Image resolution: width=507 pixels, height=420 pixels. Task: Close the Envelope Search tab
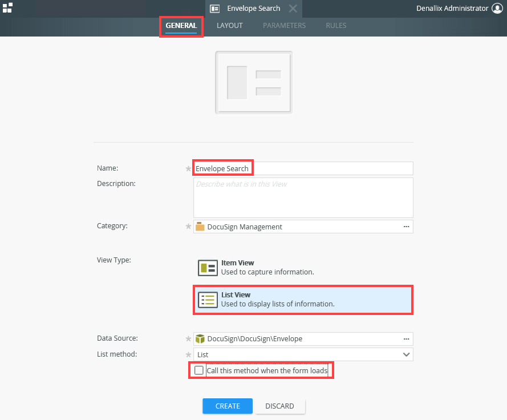tap(293, 9)
